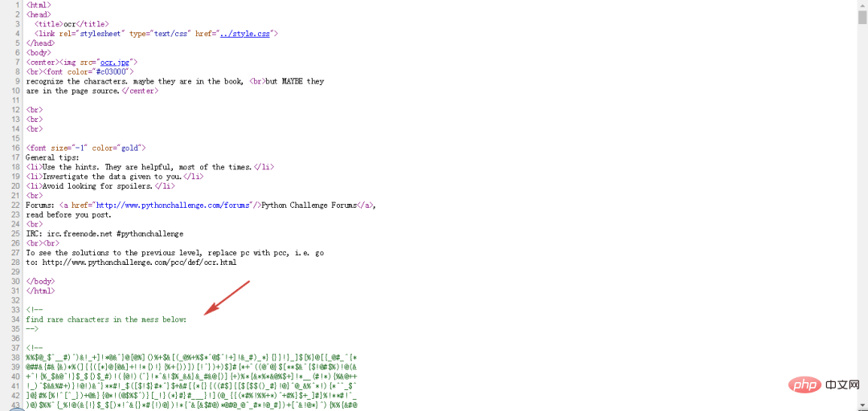Click the scrollbar down arrow
The image size is (868, 411).
click(x=862, y=406)
